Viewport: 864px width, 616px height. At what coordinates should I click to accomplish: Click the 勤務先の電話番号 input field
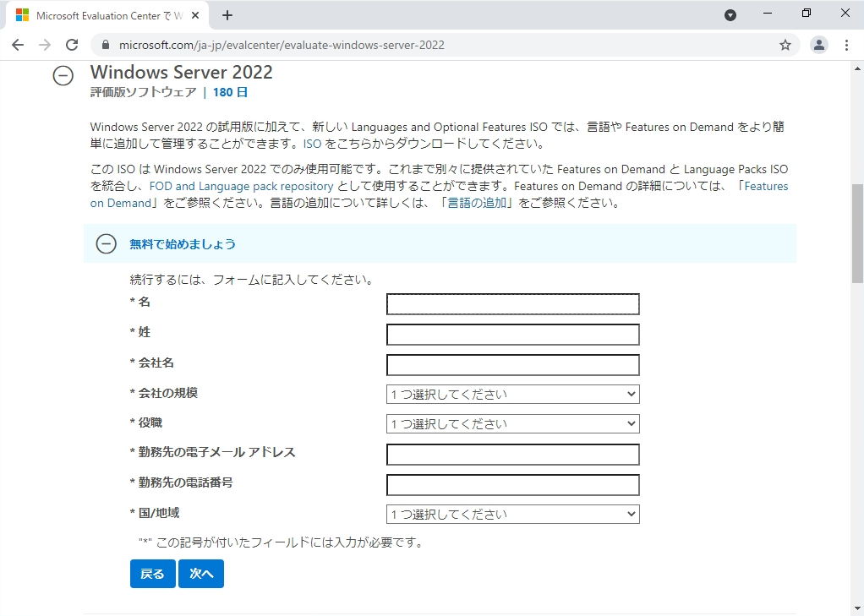[x=512, y=485]
